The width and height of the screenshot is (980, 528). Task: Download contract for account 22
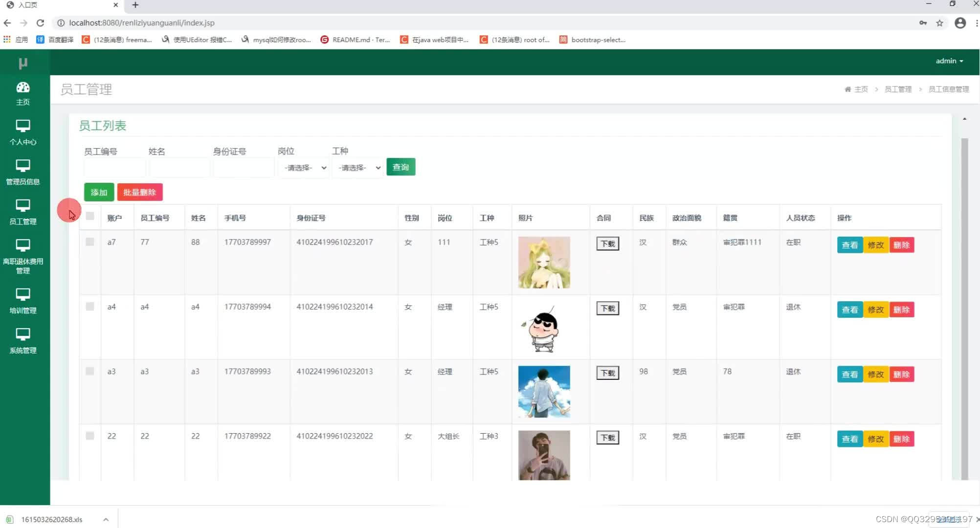608,437
